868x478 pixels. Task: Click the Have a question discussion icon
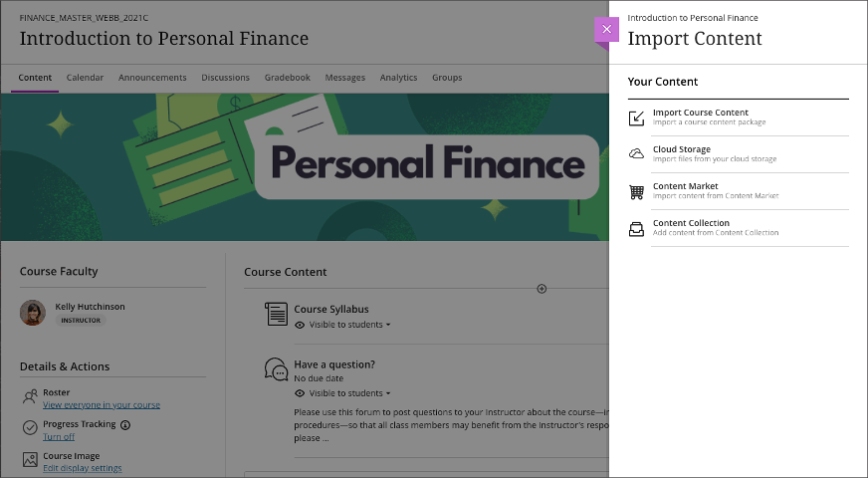click(x=276, y=369)
